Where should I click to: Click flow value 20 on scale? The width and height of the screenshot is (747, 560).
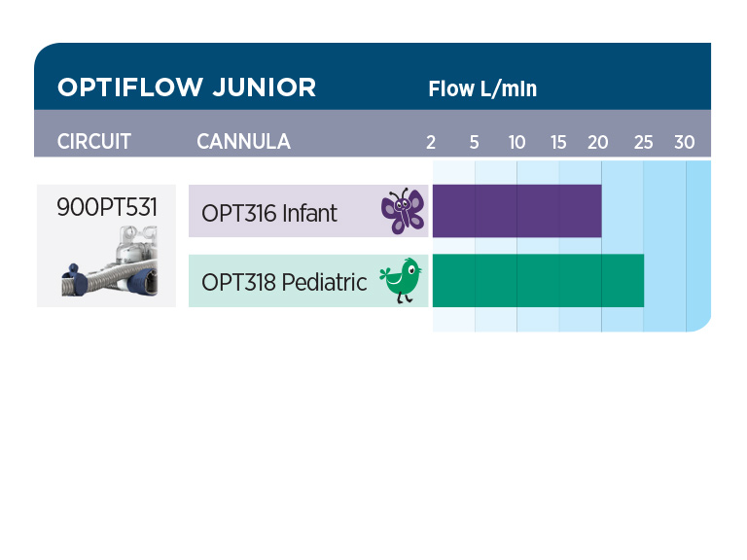click(x=598, y=142)
